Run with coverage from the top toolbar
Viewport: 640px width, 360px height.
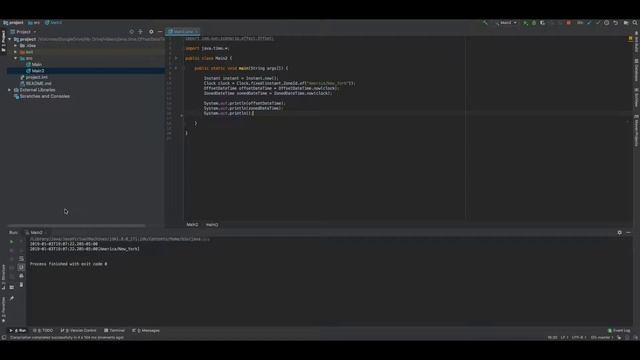tap(542, 23)
